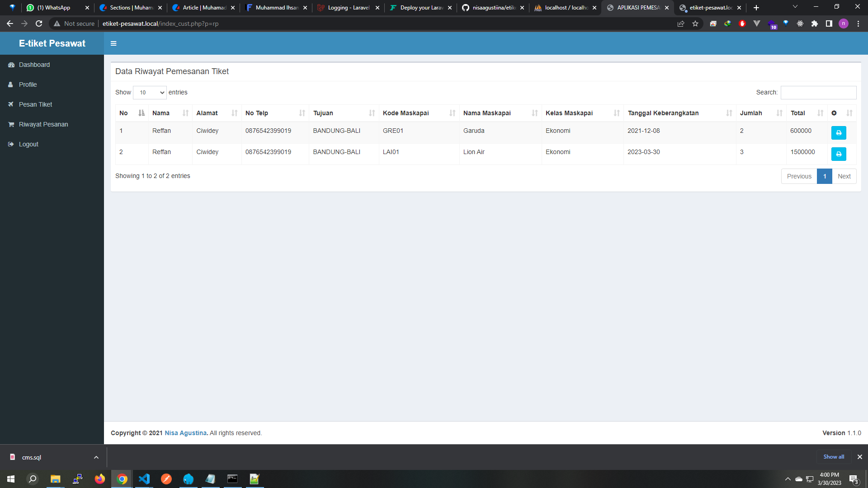This screenshot has width=868, height=488.
Task: Click Show all downloads
Action: (x=834, y=457)
